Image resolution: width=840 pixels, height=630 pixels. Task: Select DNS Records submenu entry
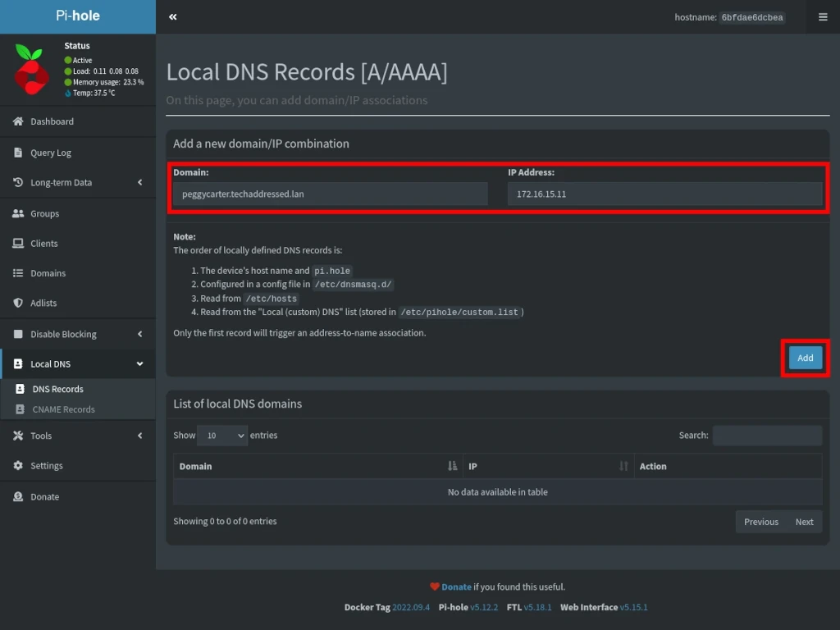coord(78,389)
